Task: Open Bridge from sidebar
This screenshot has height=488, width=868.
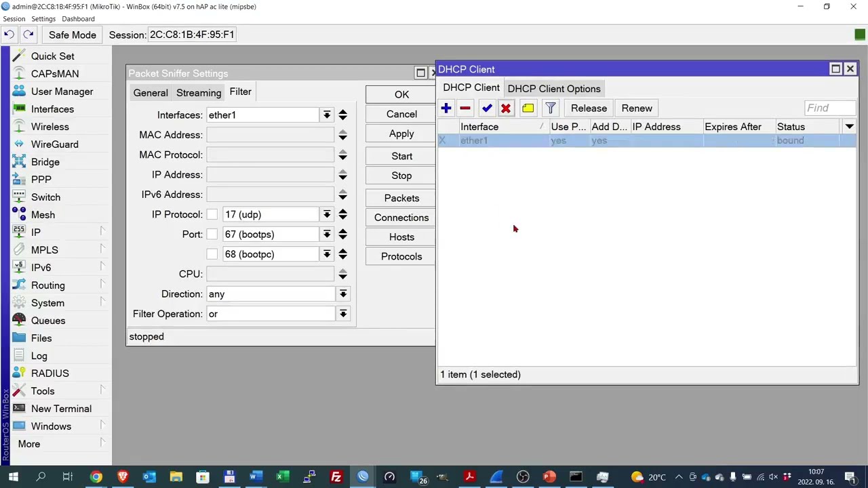Action: [45, 162]
